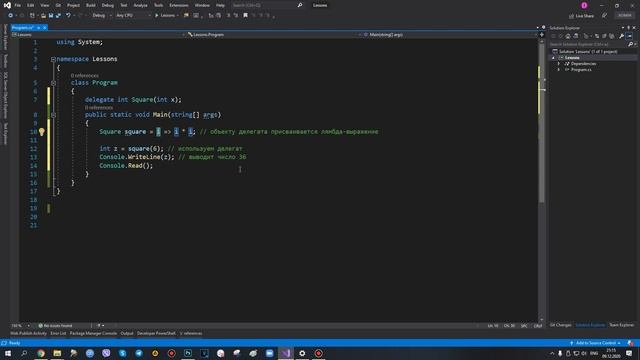
Task: Open the Build menu
Action: coord(91,5)
